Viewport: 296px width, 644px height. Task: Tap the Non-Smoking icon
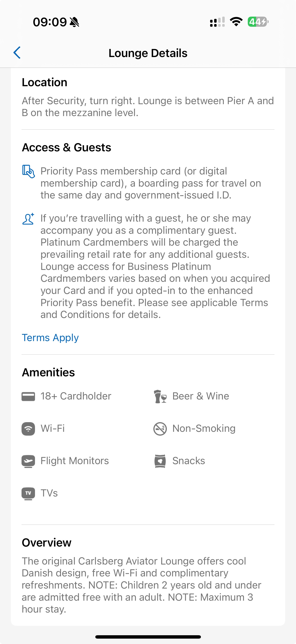(160, 428)
